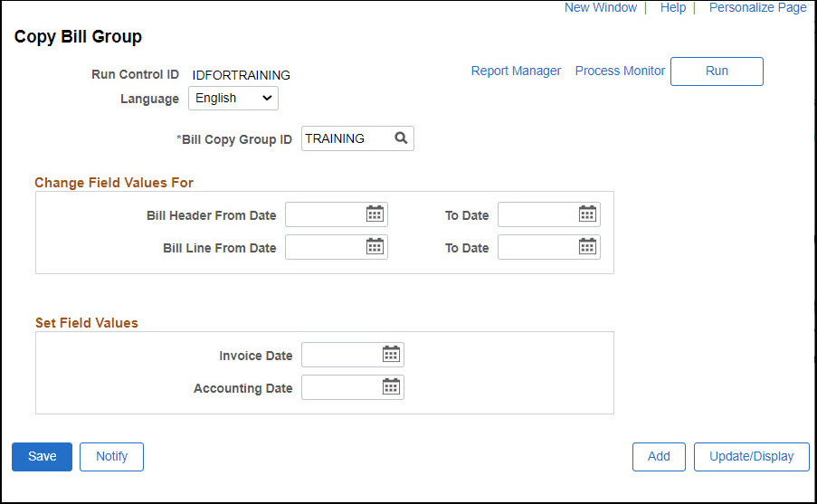Switch to Update/Display mode
Viewport: 817px width, 504px height.
coord(751,457)
